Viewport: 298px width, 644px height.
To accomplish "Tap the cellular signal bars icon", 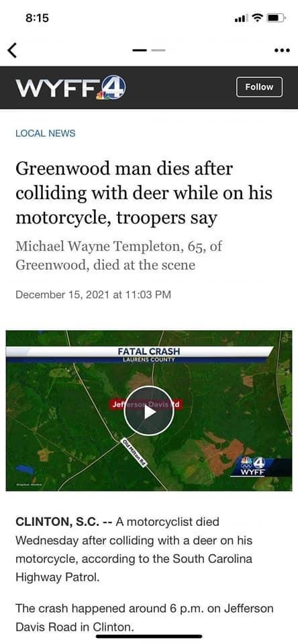I will (242, 18).
